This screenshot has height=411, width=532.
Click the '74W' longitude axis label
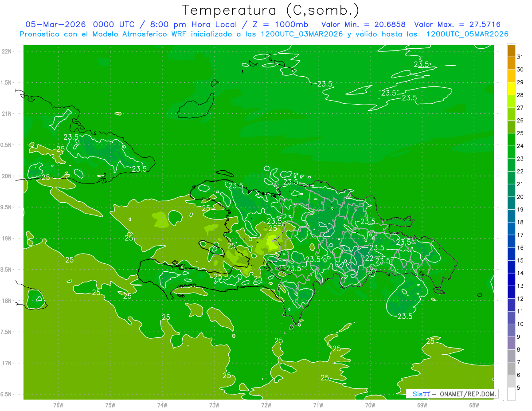tap(162, 405)
